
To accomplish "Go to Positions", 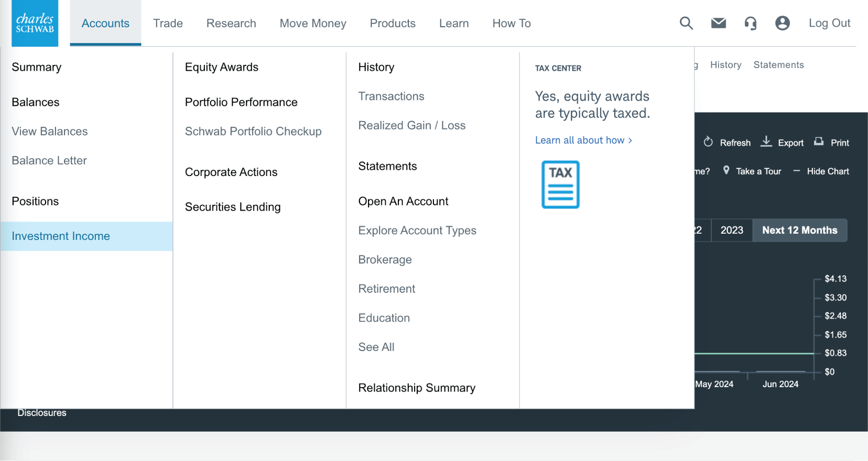I will 35,201.
